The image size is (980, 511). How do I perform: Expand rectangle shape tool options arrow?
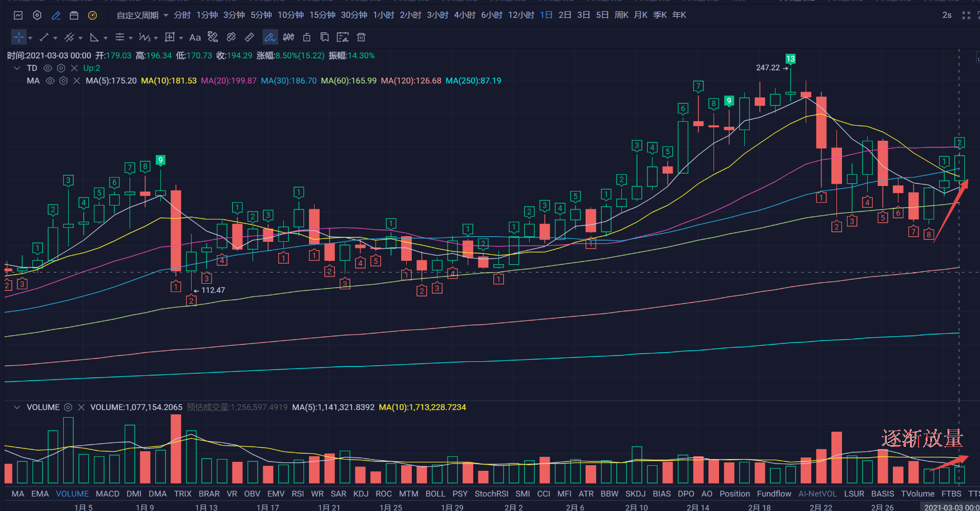pyautogui.click(x=181, y=38)
